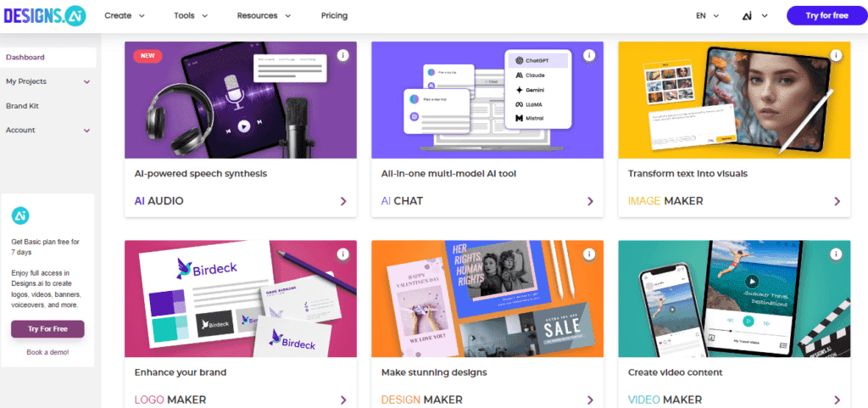
Task: Open info icon on Image Maker card
Action: point(837,55)
